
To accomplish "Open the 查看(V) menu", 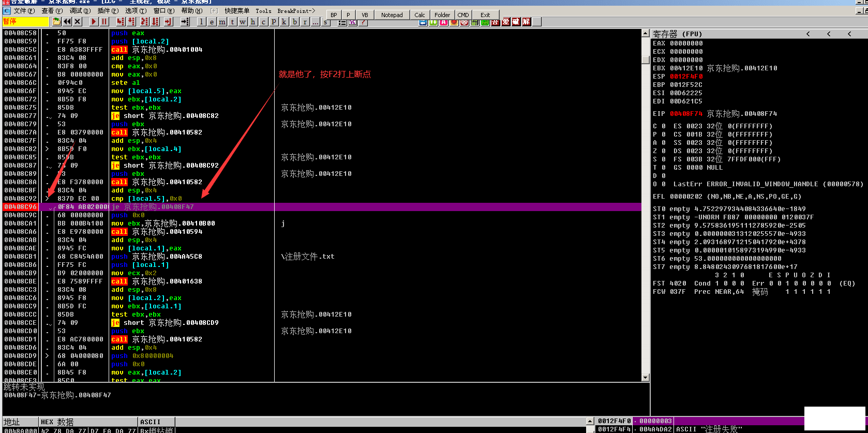I will click(52, 11).
